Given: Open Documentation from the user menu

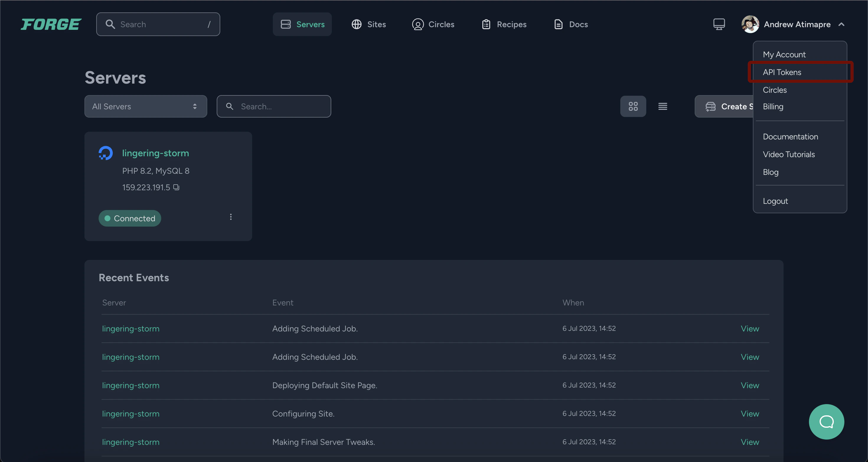Looking at the screenshot, I should [x=790, y=136].
